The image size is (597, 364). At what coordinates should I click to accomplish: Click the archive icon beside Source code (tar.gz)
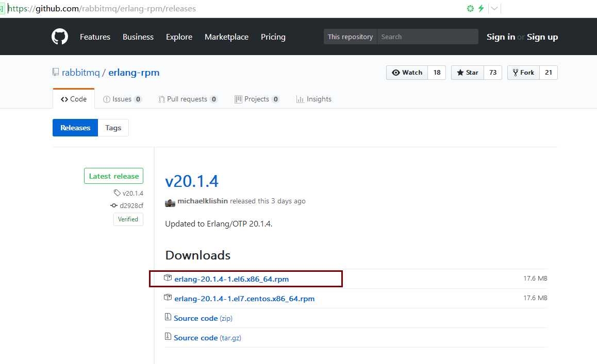168,336
